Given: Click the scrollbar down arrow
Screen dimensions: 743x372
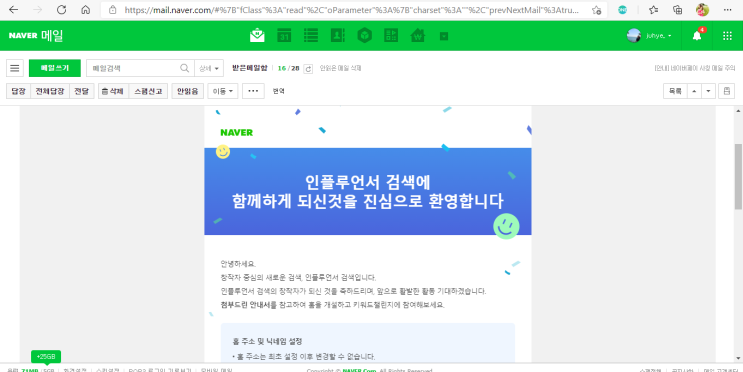Looking at the screenshot, I should [x=738, y=358].
